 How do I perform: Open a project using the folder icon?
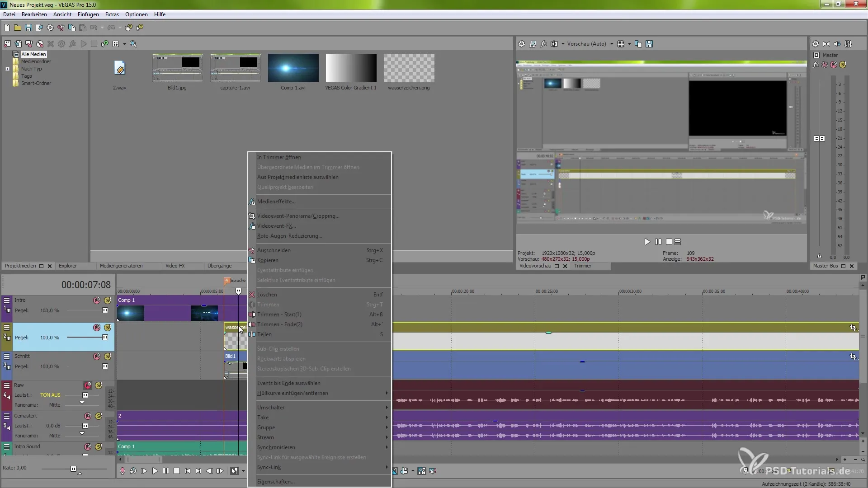pyautogui.click(x=18, y=28)
